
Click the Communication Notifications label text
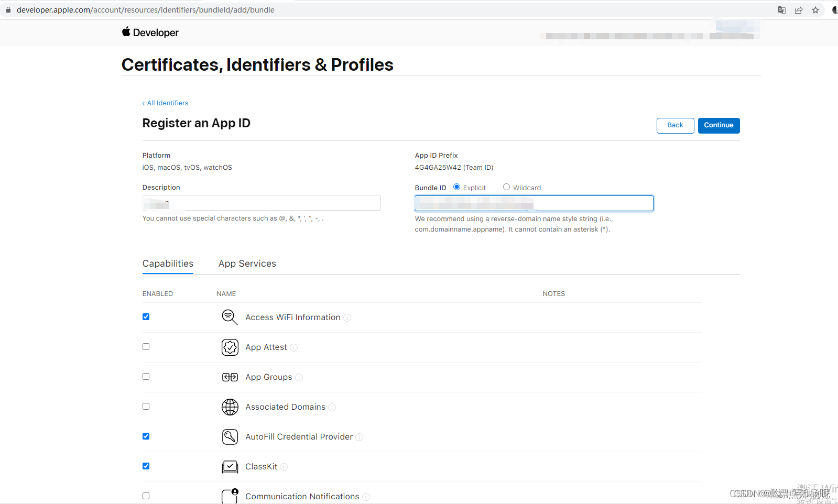[x=302, y=497]
